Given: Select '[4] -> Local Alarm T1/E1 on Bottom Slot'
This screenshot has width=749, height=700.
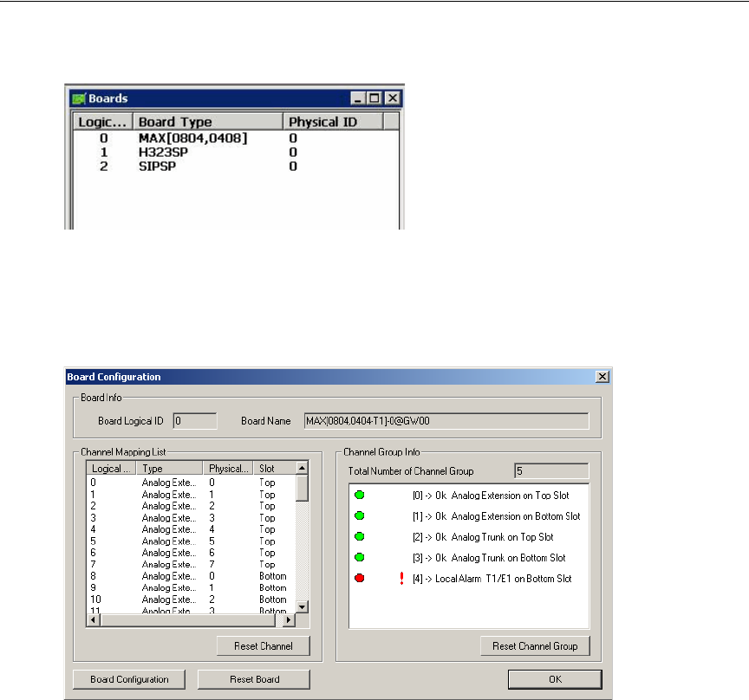Looking at the screenshot, I should 492,579.
